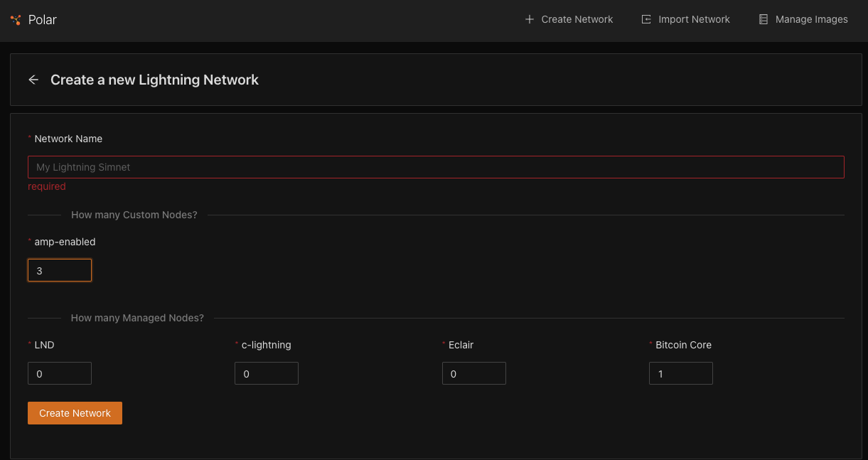Click the c-lightning node count field
The image size is (868, 460).
pos(267,373)
